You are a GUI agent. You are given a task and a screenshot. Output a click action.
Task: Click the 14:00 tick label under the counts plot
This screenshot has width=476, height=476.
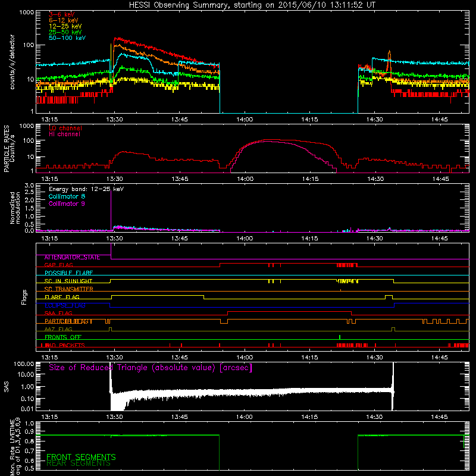245,120
